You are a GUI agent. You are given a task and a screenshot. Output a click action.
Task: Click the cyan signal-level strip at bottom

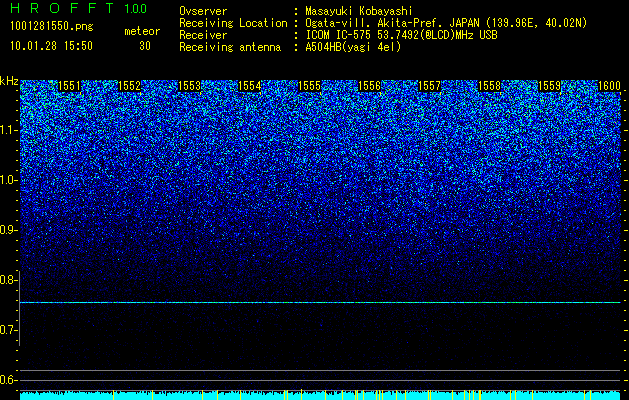(x=320, y=395)
